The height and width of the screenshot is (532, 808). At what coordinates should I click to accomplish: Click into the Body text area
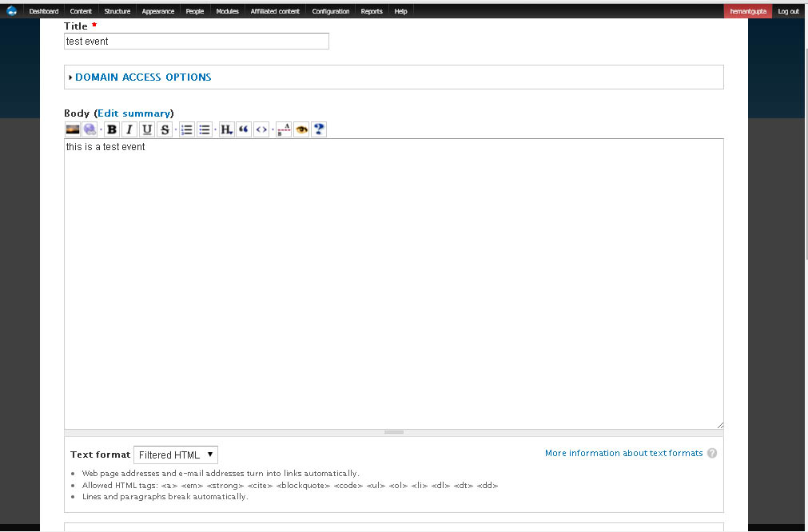tap(394, 284)
